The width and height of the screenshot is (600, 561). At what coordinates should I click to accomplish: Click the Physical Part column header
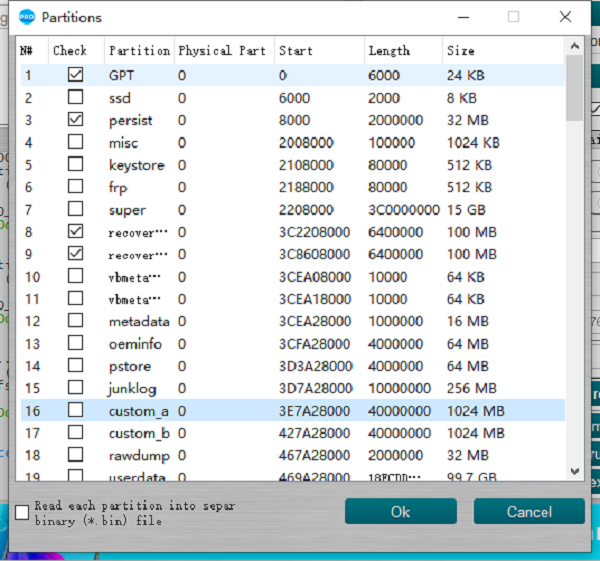coord(222,51)
